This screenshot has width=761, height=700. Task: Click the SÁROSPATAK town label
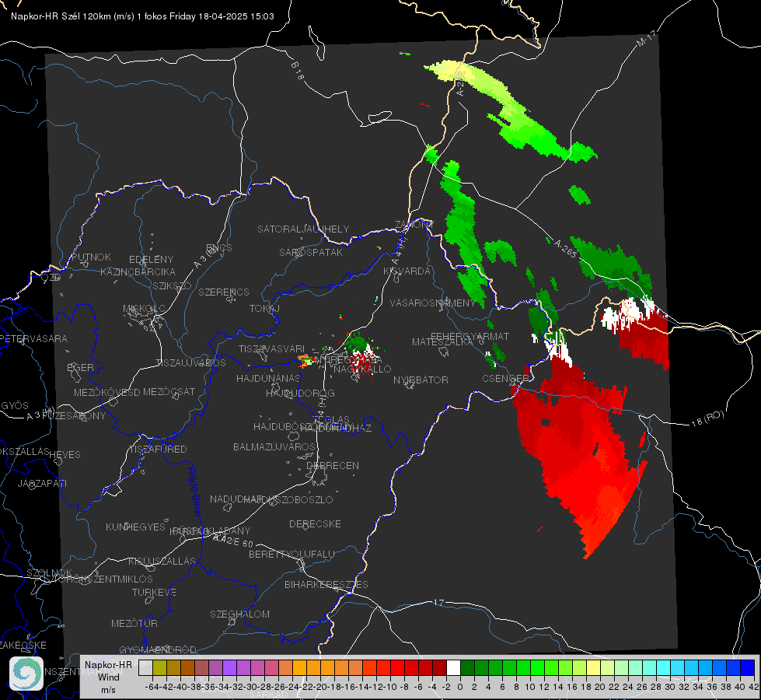coord(311,253)
